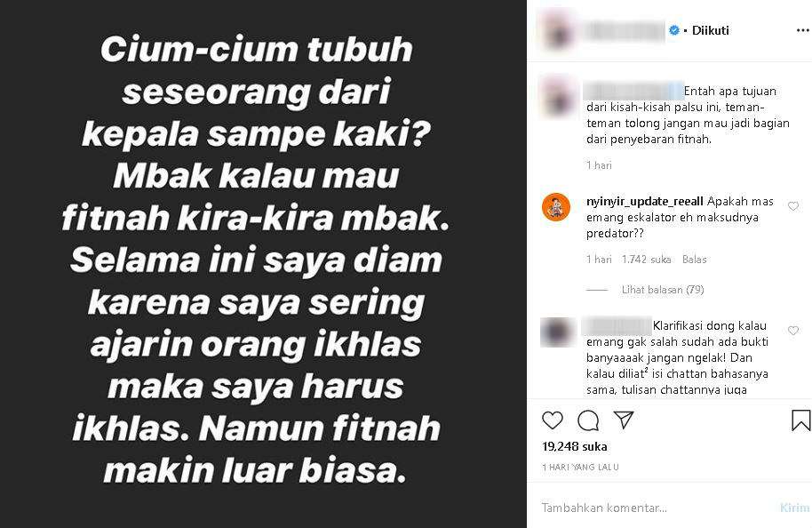This screenshot has width=812, height=528.
Task: Click the blue verified badge
Action: (674, 30)
